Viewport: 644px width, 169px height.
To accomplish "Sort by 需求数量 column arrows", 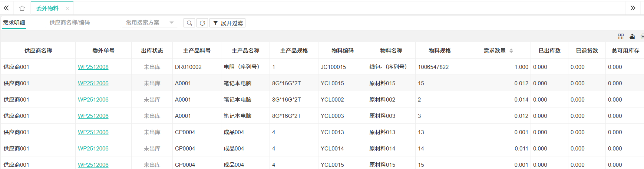I will pyautogui.click(x=511, y=51).
